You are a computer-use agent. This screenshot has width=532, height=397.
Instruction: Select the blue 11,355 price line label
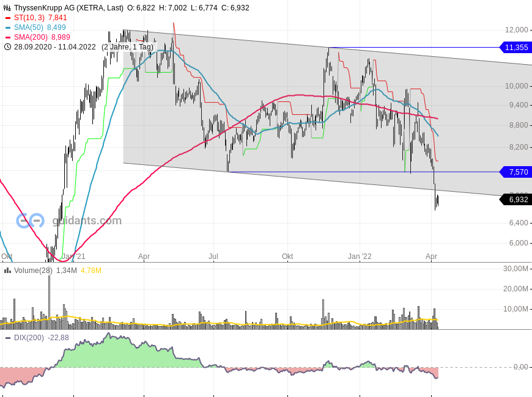(x=516, y=48)
